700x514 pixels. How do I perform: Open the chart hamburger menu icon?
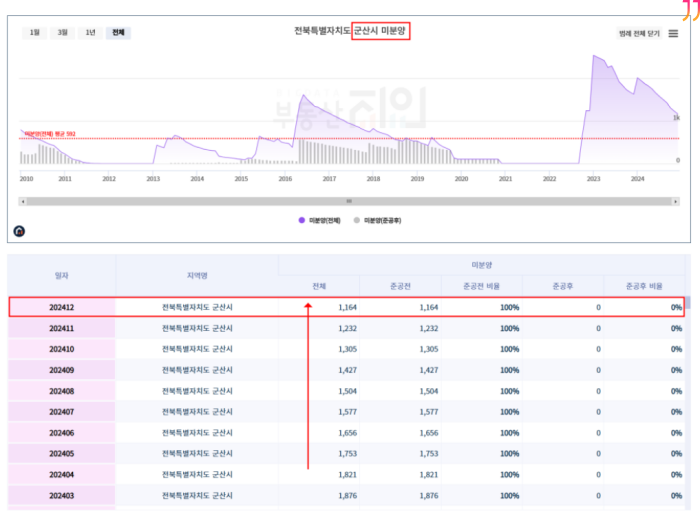pos(673,33)
